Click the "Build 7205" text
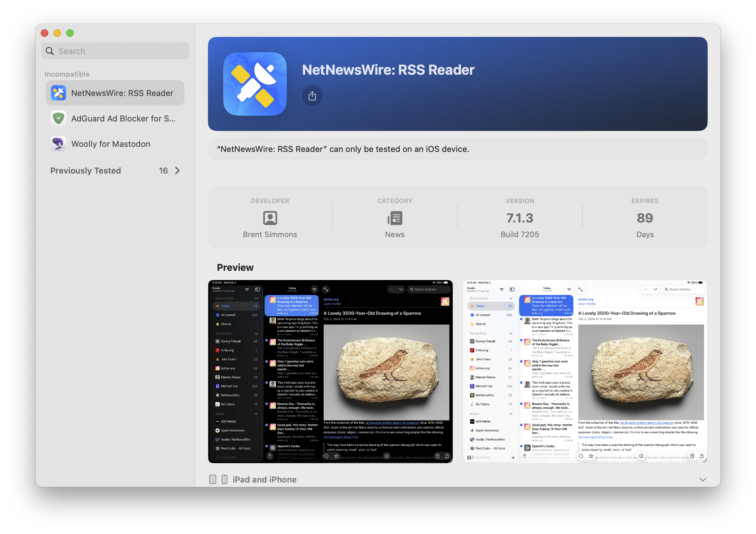Image resolution: width=756 pixels, height=534 pixels. pyautogui.click(x=519, y=234)
